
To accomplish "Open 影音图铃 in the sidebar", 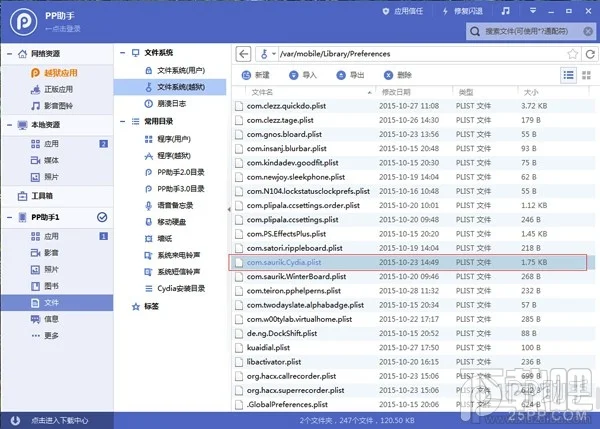I will tap(52, 106).
